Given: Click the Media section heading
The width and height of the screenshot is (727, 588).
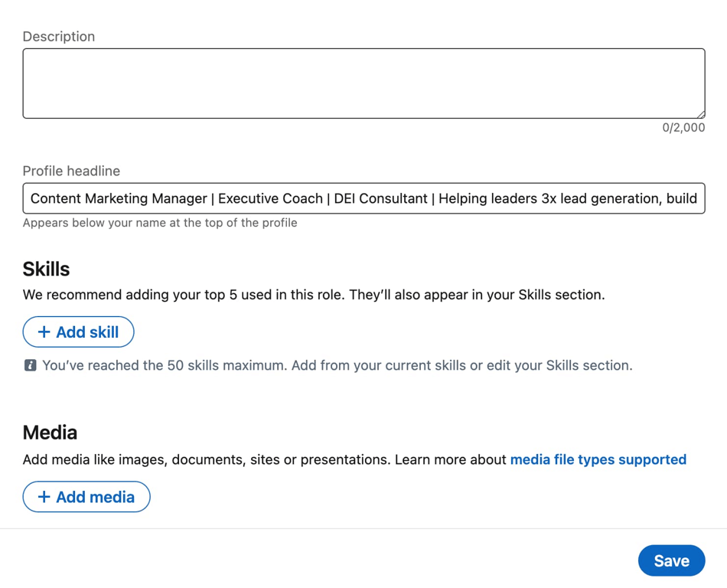Looking at the screenshot, I should (50, 433).
